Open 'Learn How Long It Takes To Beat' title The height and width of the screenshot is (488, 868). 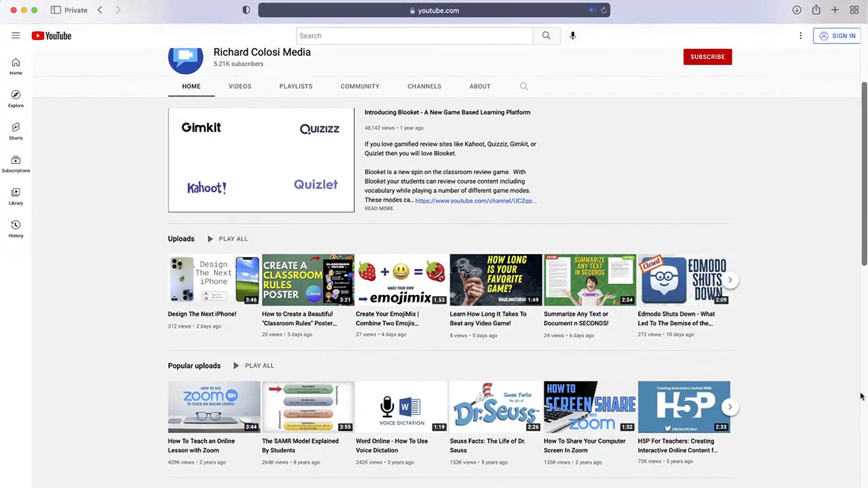coord(488,319)
